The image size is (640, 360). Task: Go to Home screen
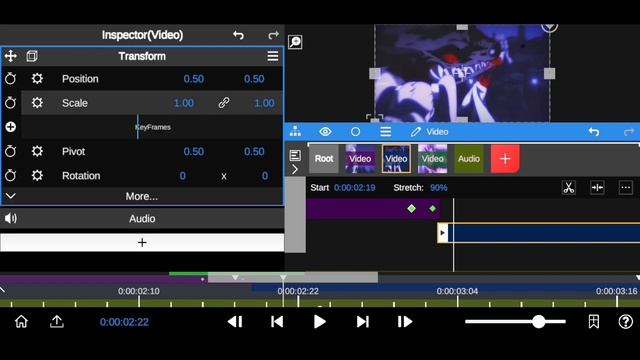21,322
